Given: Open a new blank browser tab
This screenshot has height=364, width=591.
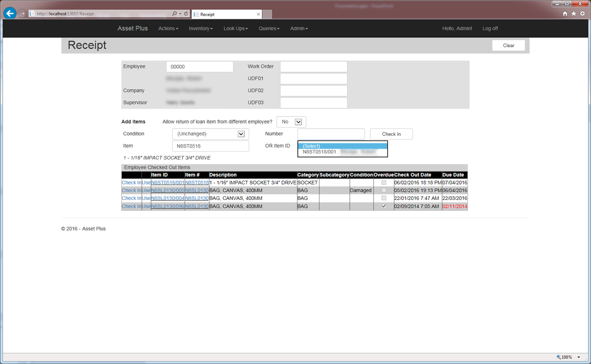Looking at the screenshot, I should (x=268, y=14).
